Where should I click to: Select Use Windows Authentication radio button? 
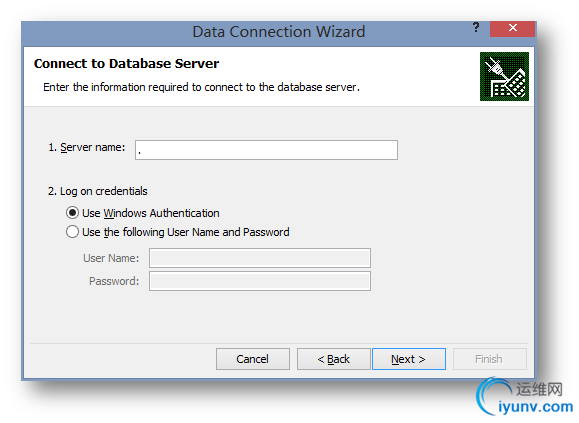[72, 213]
